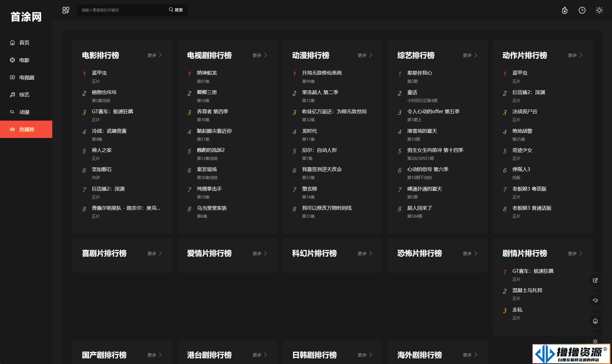Screen dimensions: 612x364
Task: Open 走私 in drama ranking
Action: (517, 310)
